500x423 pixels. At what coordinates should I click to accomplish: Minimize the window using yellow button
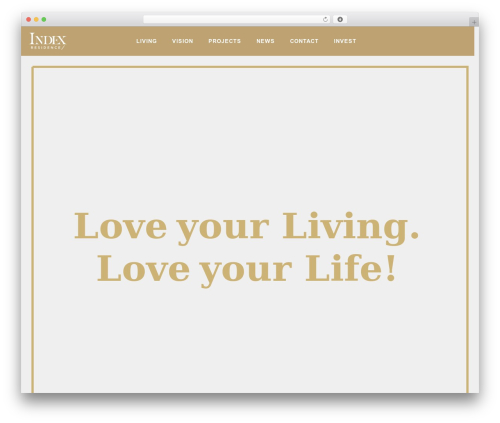coord(36,19)
